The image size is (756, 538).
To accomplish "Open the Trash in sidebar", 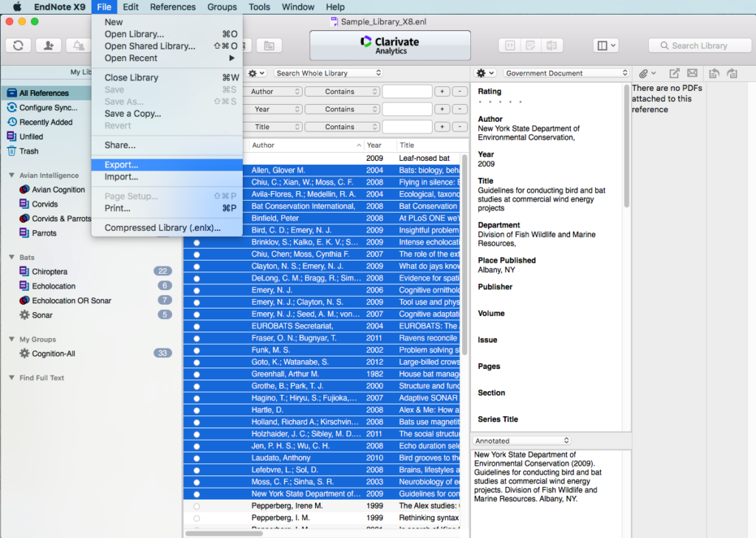I will [29, 151].
